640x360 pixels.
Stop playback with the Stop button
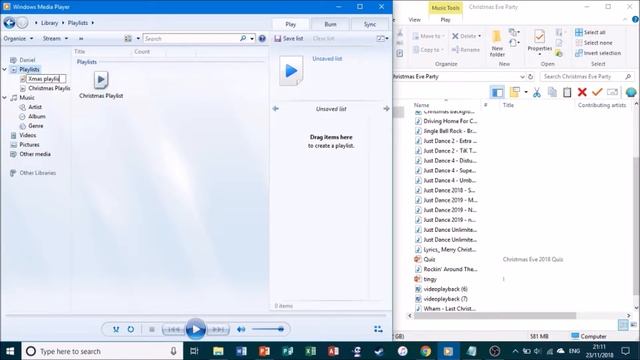tap(152, 329)
